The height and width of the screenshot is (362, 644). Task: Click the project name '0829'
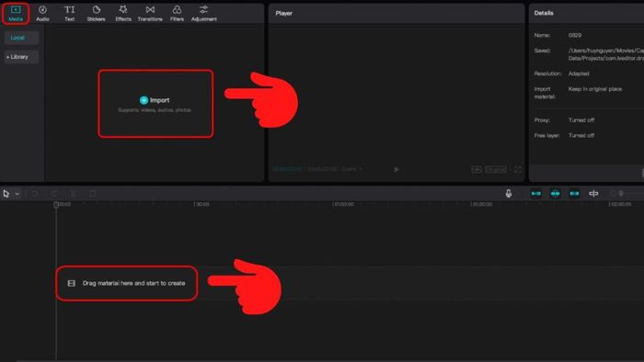[575, 35]
